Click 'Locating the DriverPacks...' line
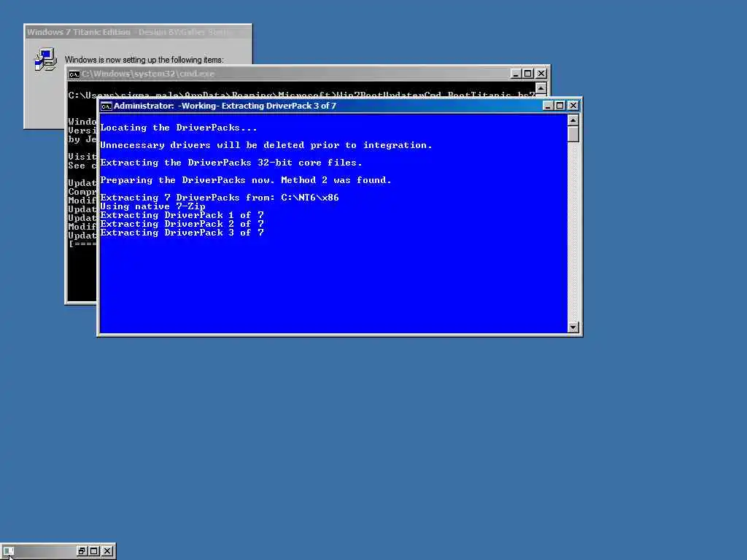The height and width of the screenshot is (560, 747). [179, 128]
